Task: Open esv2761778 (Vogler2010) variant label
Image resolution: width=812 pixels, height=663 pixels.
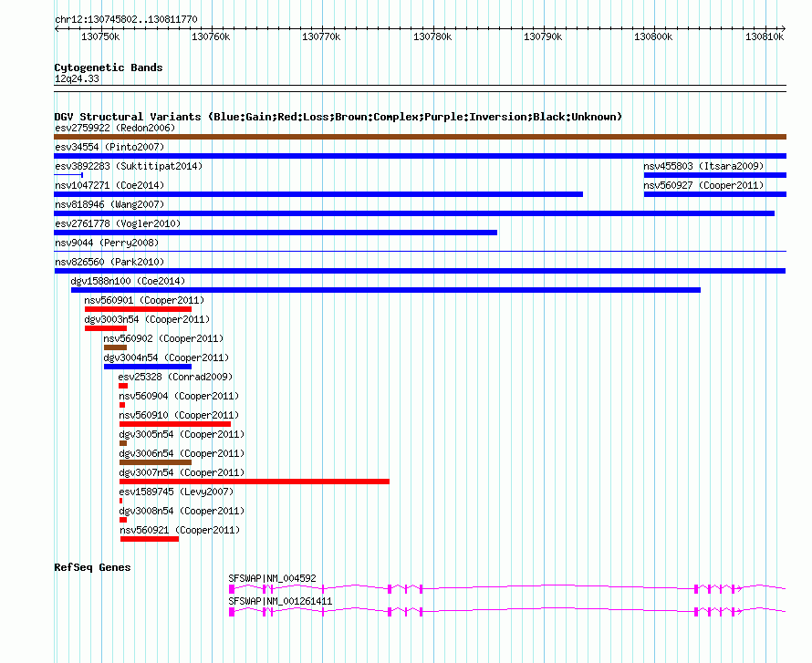Action: (118, 223)
